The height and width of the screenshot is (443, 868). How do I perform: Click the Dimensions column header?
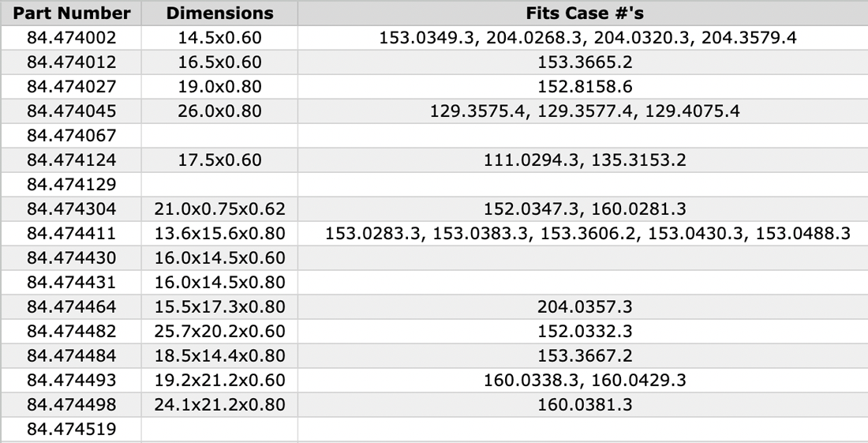click(219, 13)
